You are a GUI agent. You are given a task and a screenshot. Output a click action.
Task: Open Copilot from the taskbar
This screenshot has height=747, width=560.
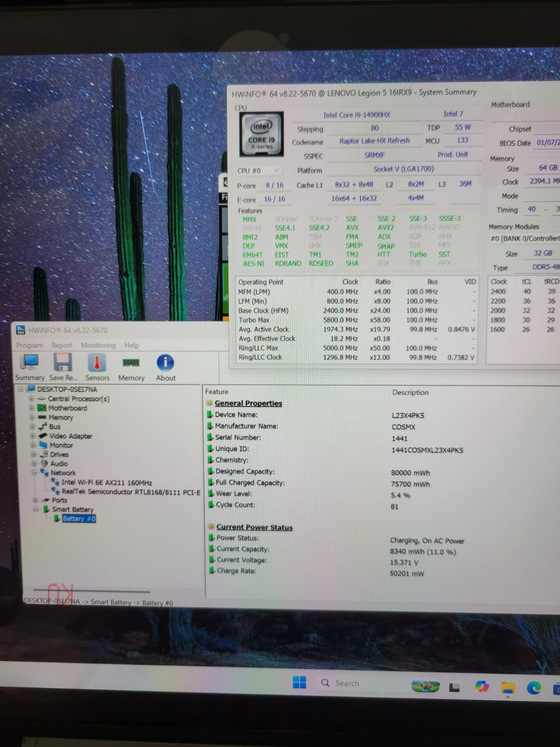point(482,686)
